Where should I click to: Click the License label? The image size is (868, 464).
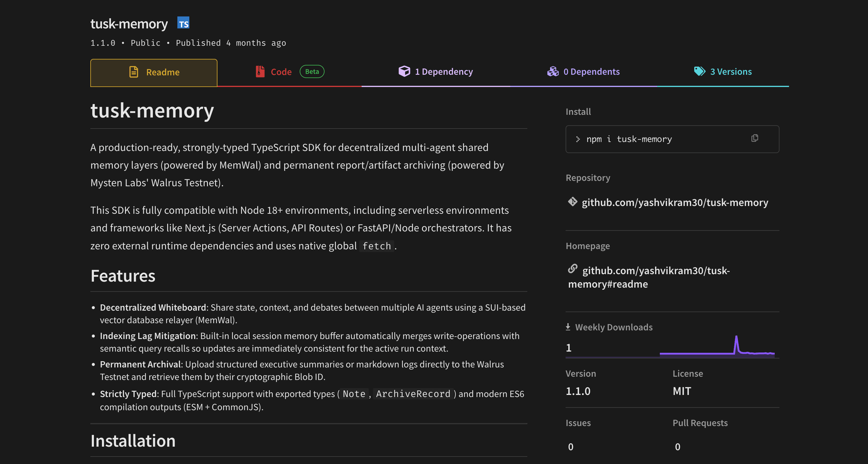688,373
